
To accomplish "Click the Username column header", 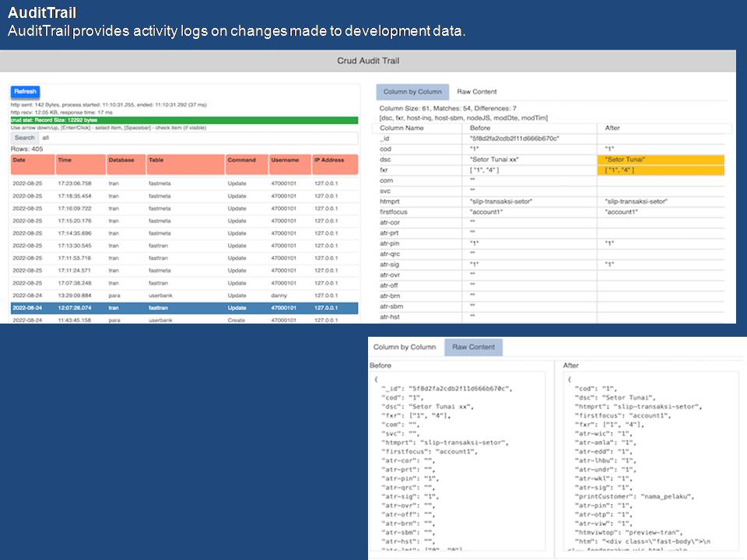I will pos(289,164).
